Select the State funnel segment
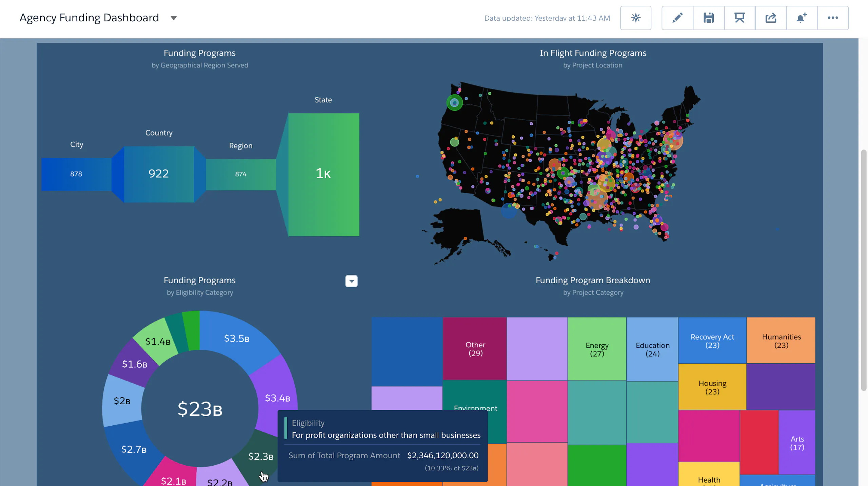868x486 pixels. [323, 174]
